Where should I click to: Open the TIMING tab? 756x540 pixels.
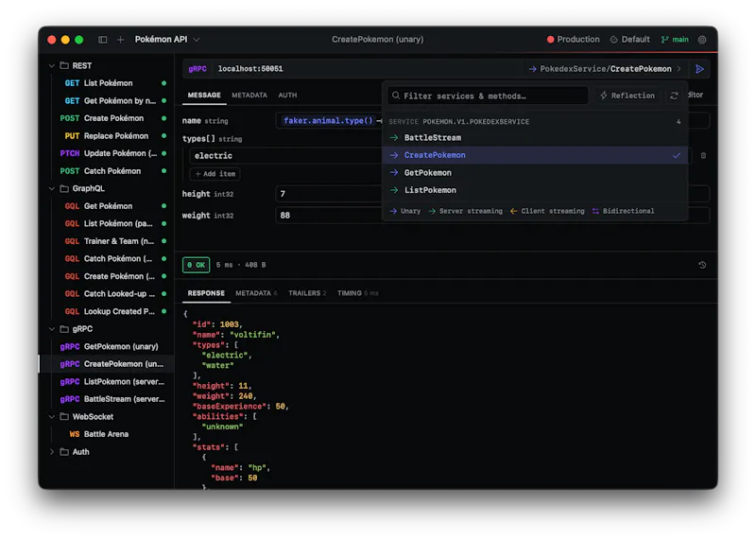coord(358,293)
